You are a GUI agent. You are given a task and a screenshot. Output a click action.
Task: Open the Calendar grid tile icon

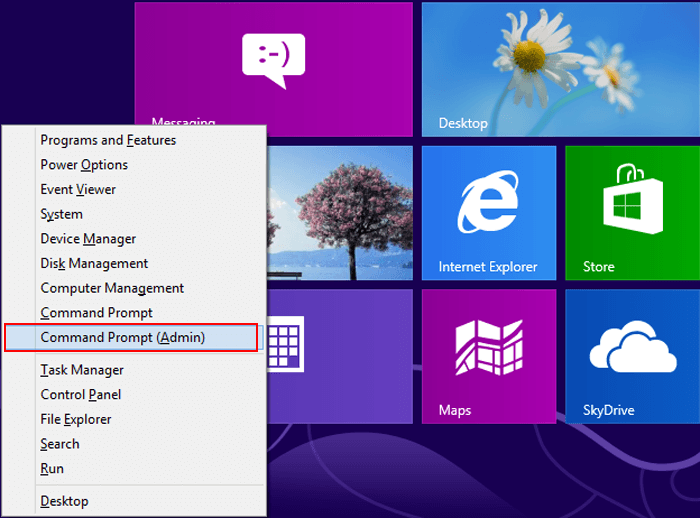click(286, 344)
